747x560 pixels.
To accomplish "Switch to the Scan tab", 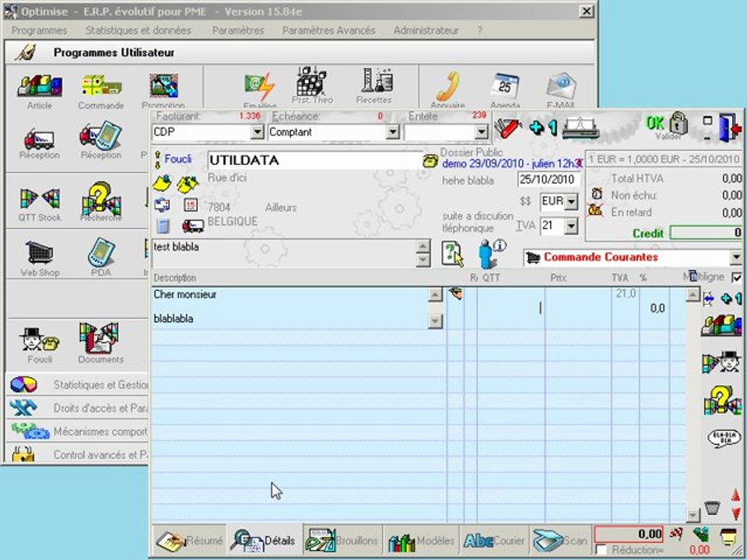I will (559, 541).
